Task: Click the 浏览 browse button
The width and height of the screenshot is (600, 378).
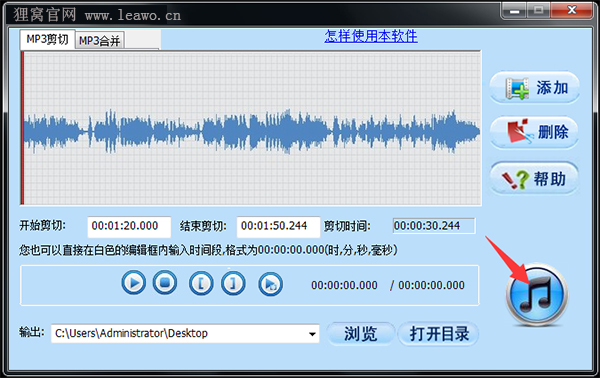Action: pos(360,334)
